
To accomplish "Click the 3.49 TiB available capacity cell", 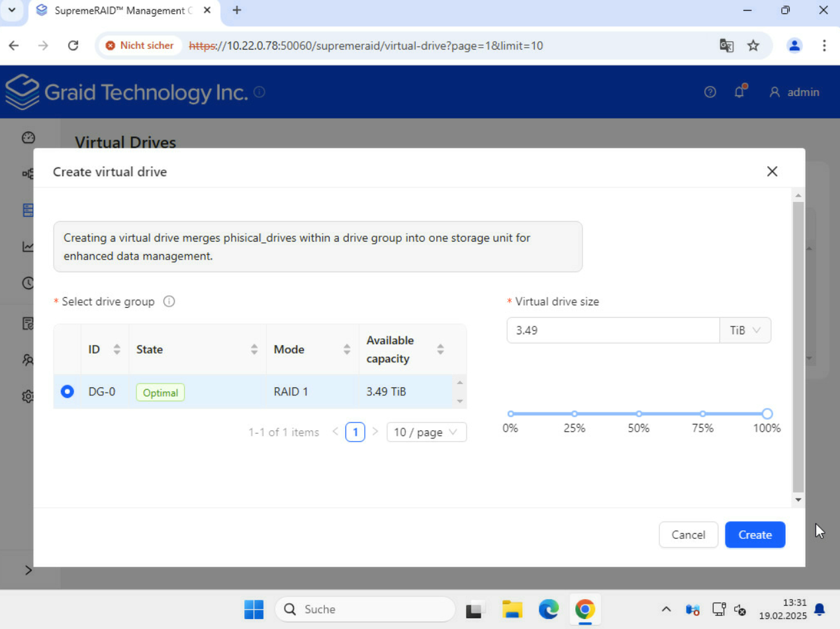I will (x=386, y=391).
